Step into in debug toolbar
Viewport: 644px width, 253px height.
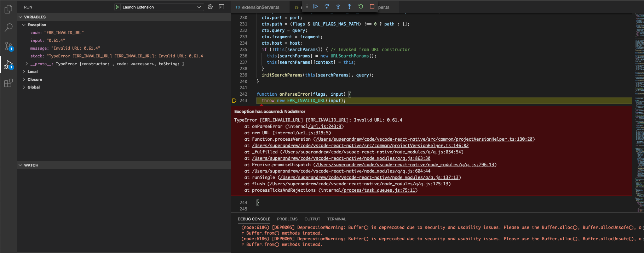coord(338,6)
